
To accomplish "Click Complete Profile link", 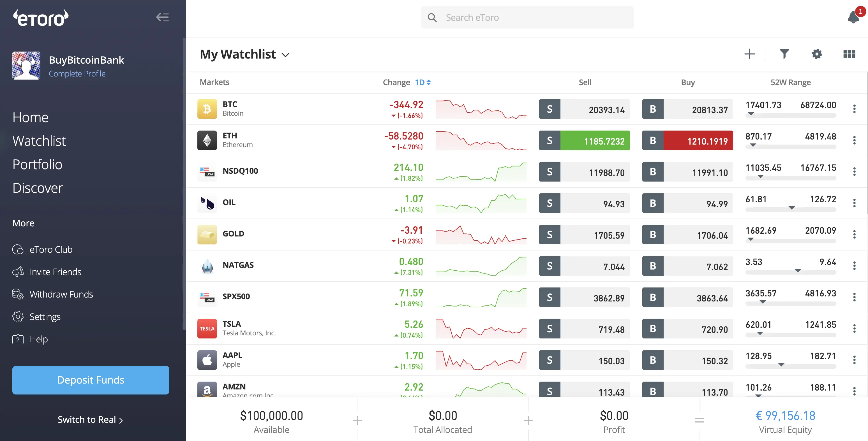I will pyautogui.click(x=77, y=73).
